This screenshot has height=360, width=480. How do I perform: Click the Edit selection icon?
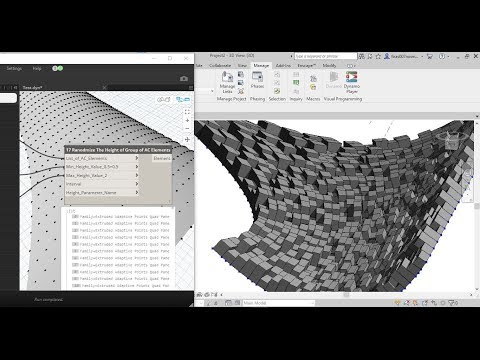(x=277, y=91)
